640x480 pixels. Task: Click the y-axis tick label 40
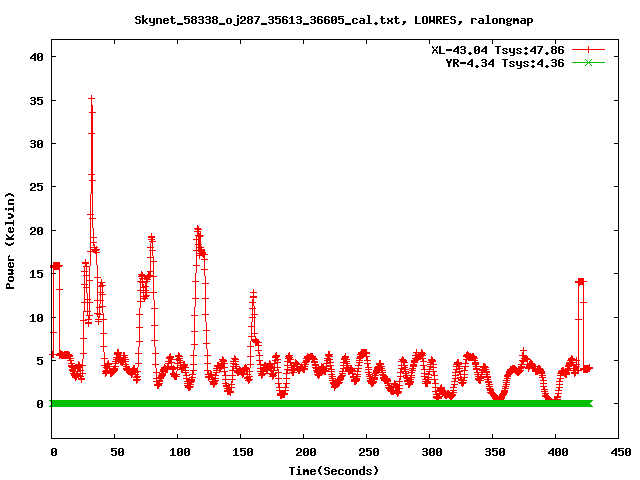37,57
